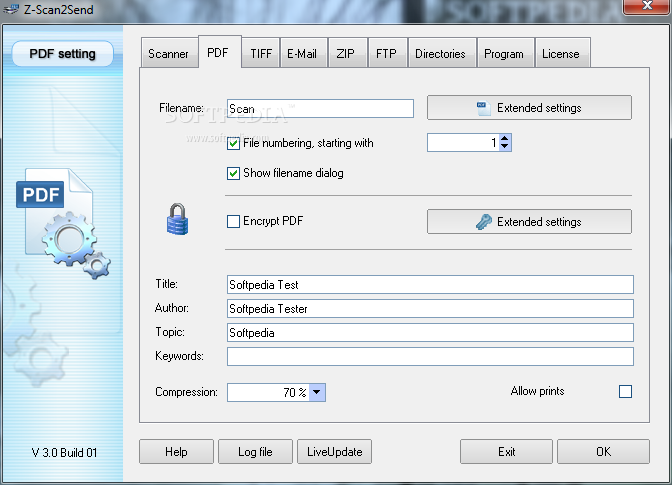Click the Exit button
Image resolution: width=672 pixels, height=485 pixels.
(506, 452)
